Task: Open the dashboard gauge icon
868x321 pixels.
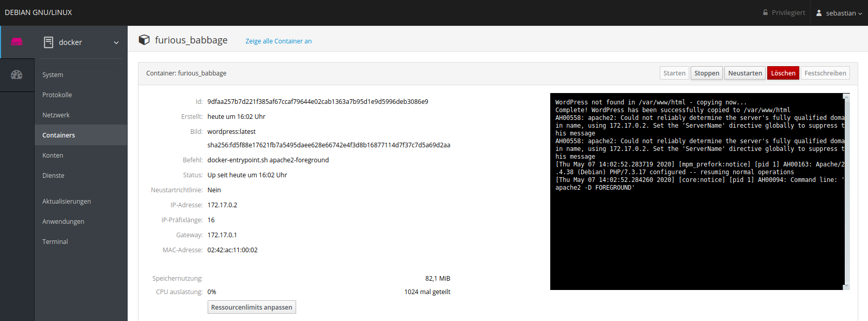Action: point(17,74)
